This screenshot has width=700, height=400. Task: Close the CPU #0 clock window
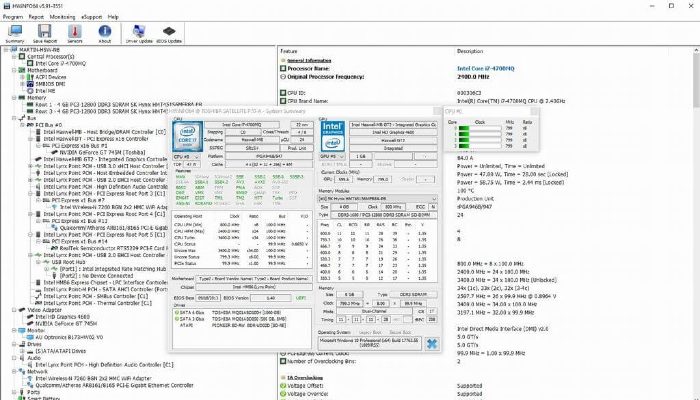534,111
